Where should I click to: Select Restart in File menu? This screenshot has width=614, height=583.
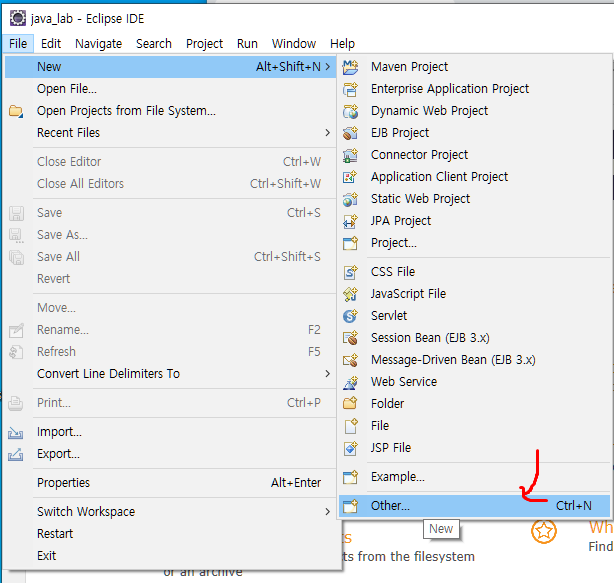(x=171, y=534)
